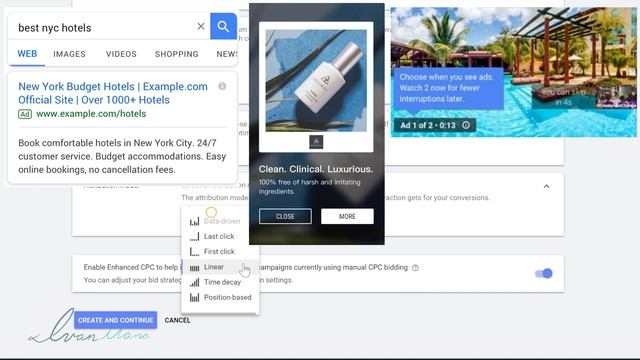Click the green Ad label badge
This screenshot has height=360, width=640.
click(x=25, y=114)
